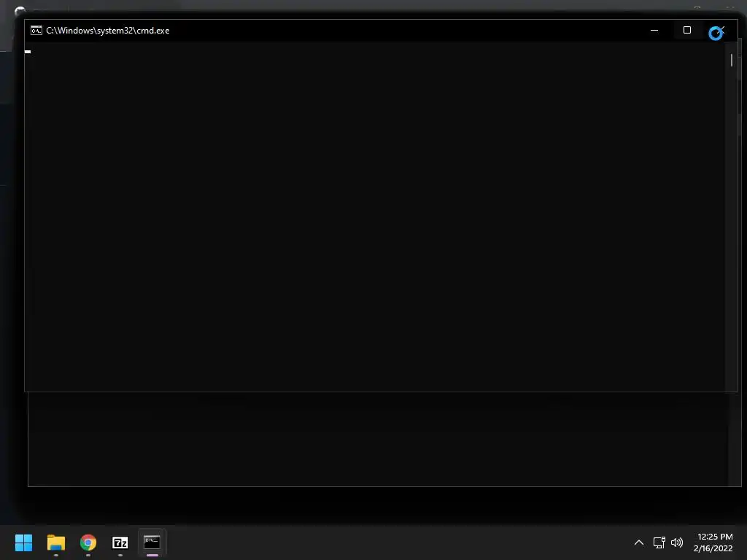Image resolution: width=747 pixels, height=560 pixels.
Task: Click the cmd.exe vertical scrollbar thumb
Action: click(731, 60)
